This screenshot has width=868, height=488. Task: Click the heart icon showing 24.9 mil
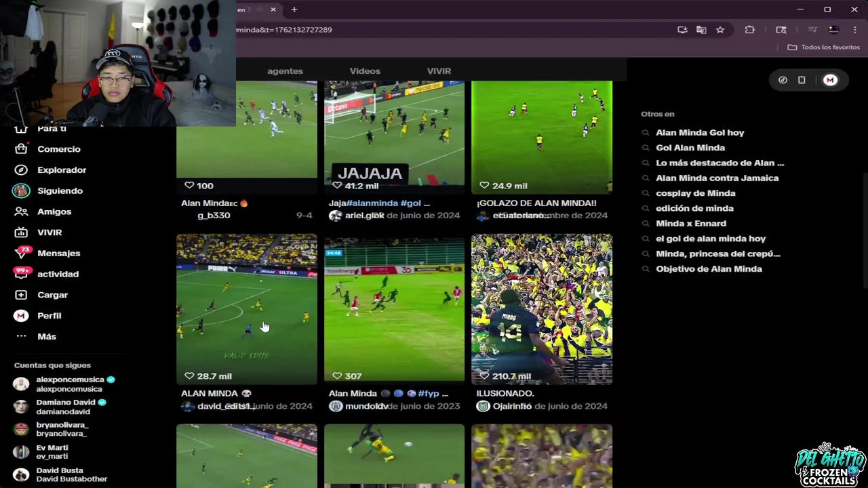[x=484, y=186]
